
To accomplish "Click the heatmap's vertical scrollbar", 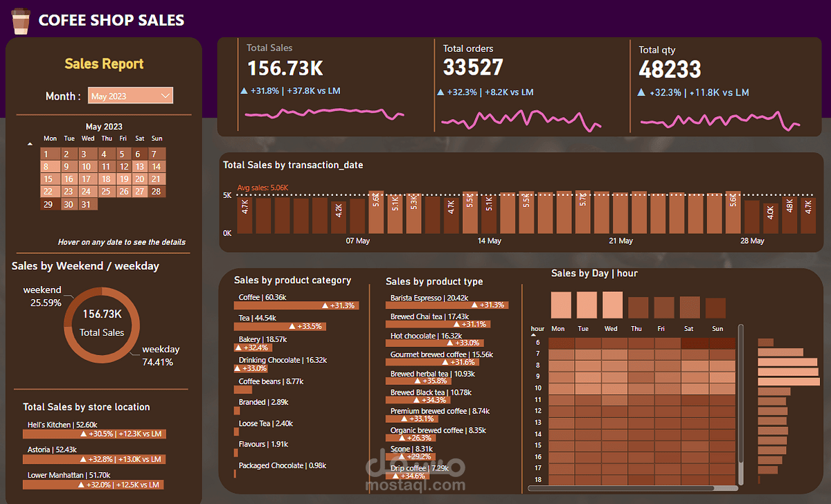I will tap(742, 405).
